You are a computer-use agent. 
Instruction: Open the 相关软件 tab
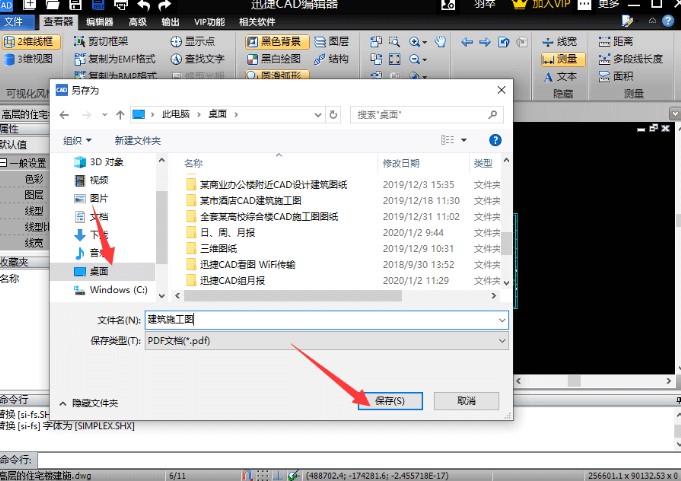257,22
